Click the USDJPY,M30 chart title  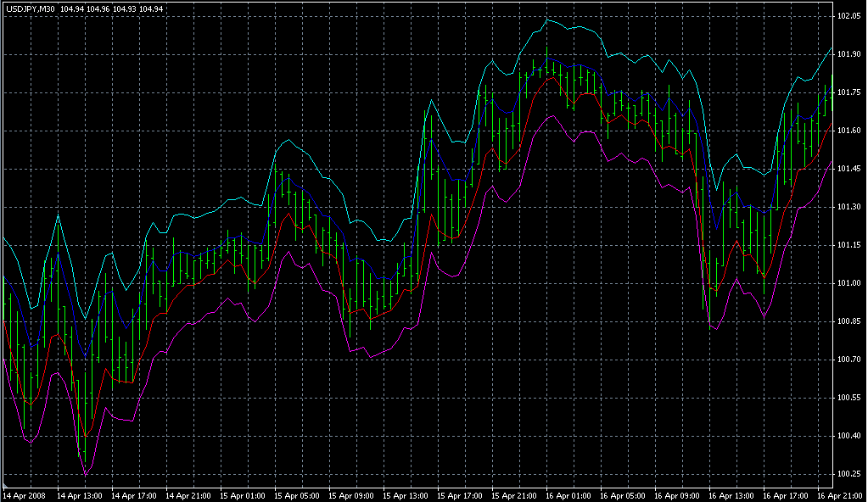click(31, 8)
